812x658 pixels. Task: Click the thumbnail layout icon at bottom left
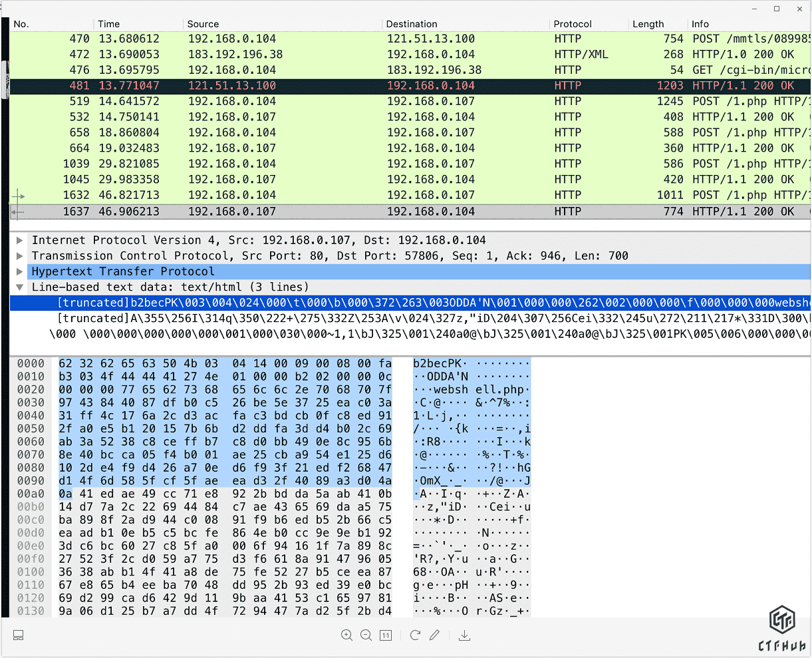19,635
